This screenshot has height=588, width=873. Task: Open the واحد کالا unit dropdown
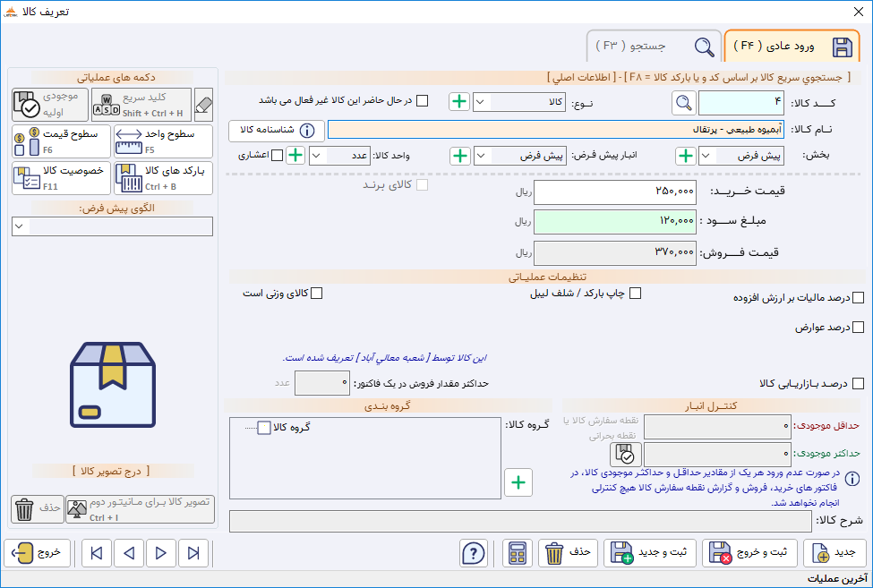(317, 156)
